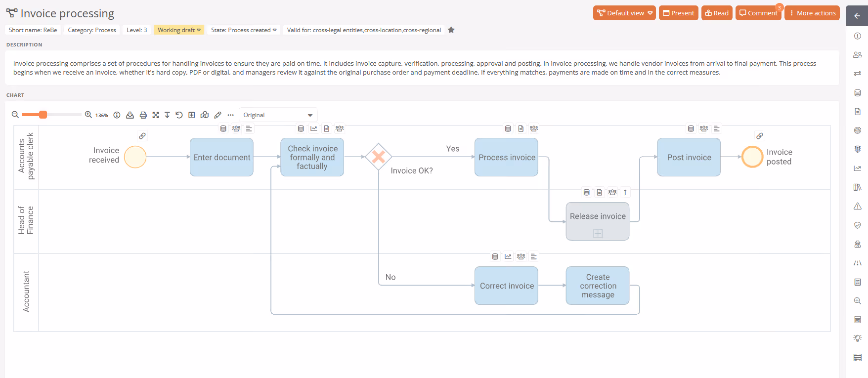This screenshot has width=868, height=378.
Task: Open the key figures chart panel in sidebar
Action: pyautogui.click(x=858, y=168)
